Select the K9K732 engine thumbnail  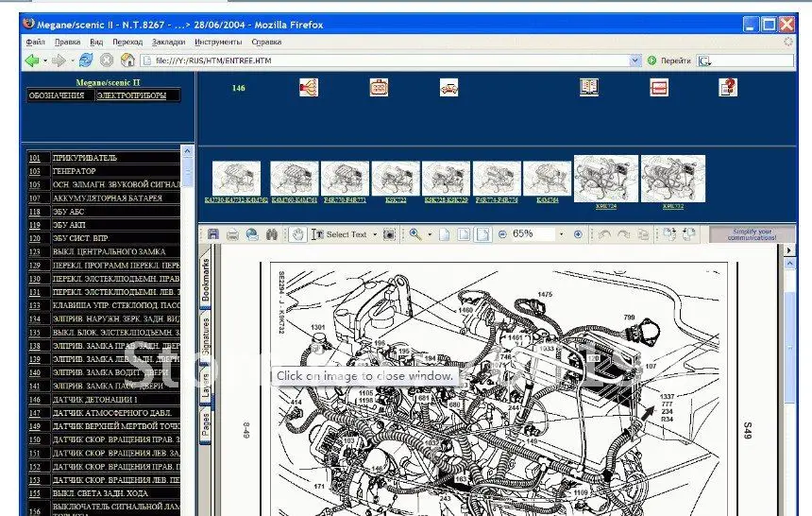[672, 179]
